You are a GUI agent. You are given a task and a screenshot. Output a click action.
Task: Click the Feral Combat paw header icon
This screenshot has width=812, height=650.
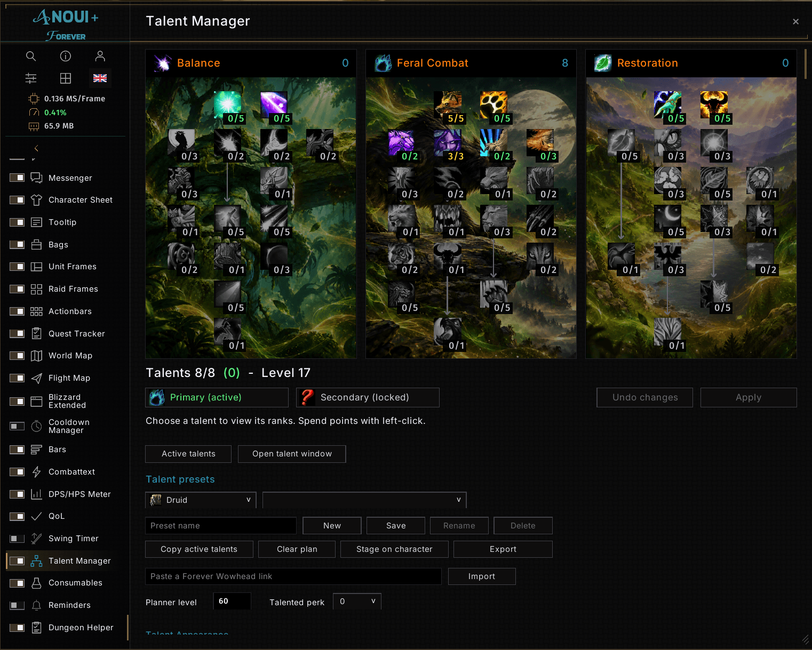click(383, 63)
